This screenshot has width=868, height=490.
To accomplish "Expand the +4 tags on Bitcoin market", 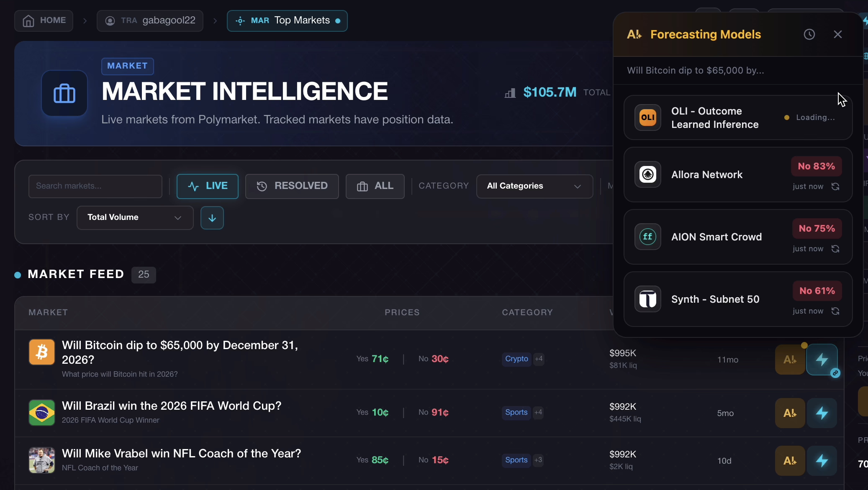I will [x=539, y=359].
